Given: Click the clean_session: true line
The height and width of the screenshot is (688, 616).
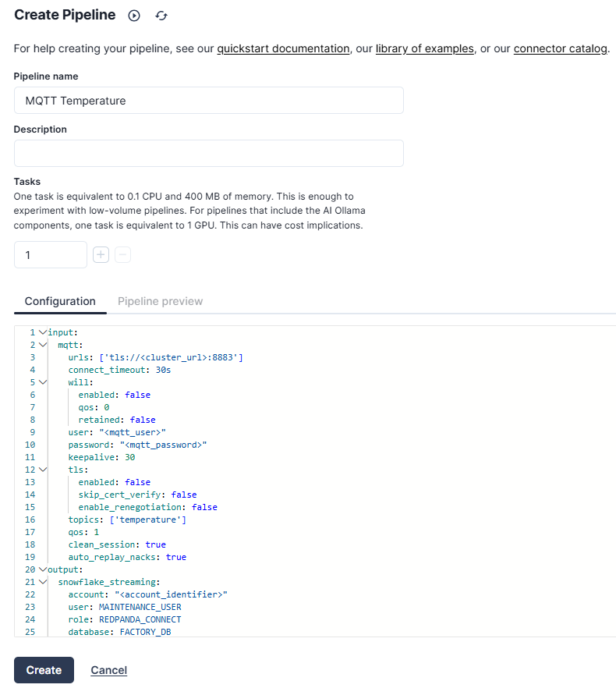Looking at the screenshot, I should tap(117, 544).
